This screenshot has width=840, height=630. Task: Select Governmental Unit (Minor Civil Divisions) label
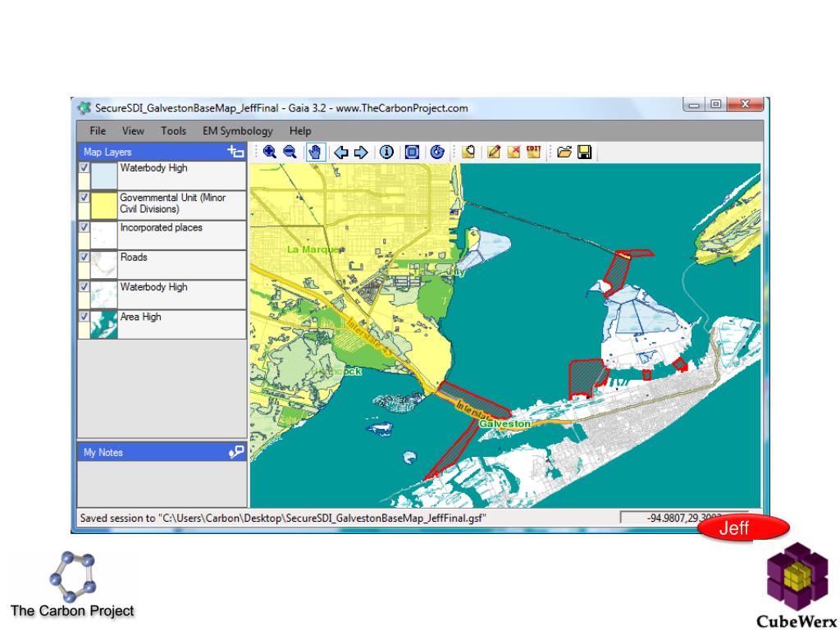click(172, 203)
